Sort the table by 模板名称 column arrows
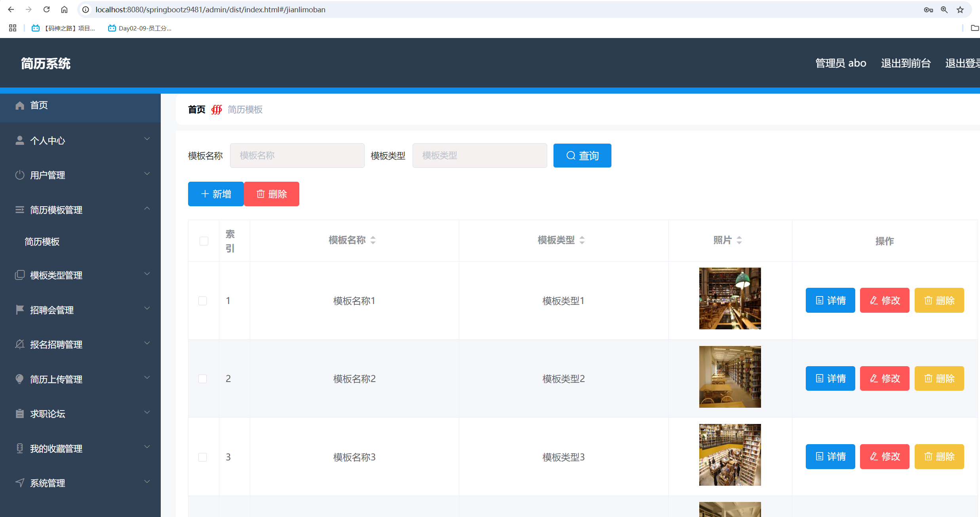The width and height of the screenshot is (980, 517). coord(373,240)
